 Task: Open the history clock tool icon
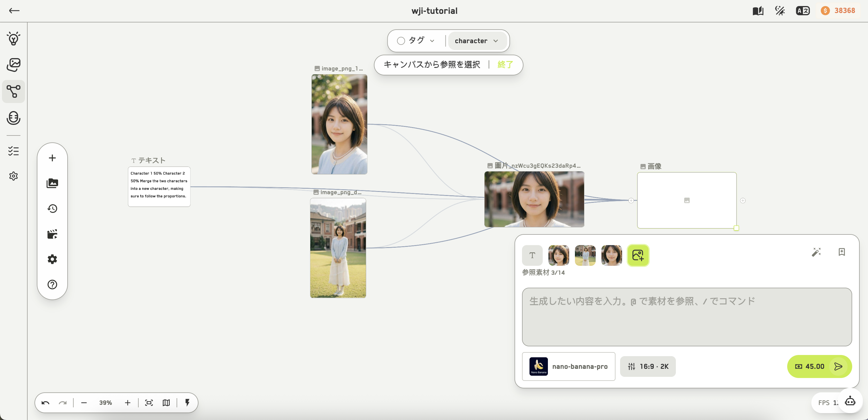pyautogui.click(x=52, y=208)
